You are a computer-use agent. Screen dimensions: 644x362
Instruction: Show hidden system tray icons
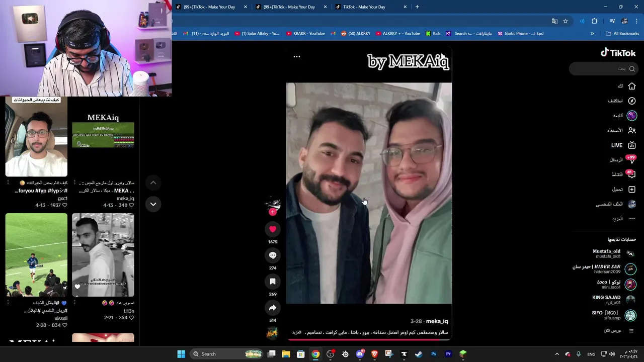(x=557, y=354)
